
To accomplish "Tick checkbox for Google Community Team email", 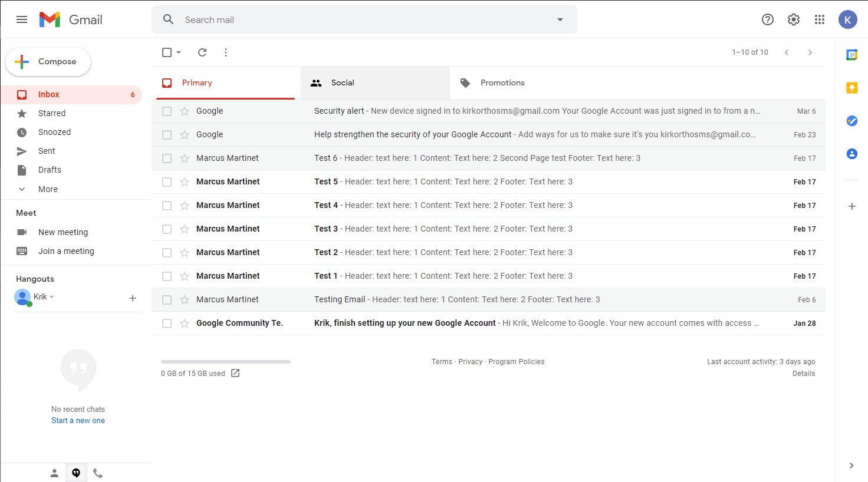I will point(167,323).
